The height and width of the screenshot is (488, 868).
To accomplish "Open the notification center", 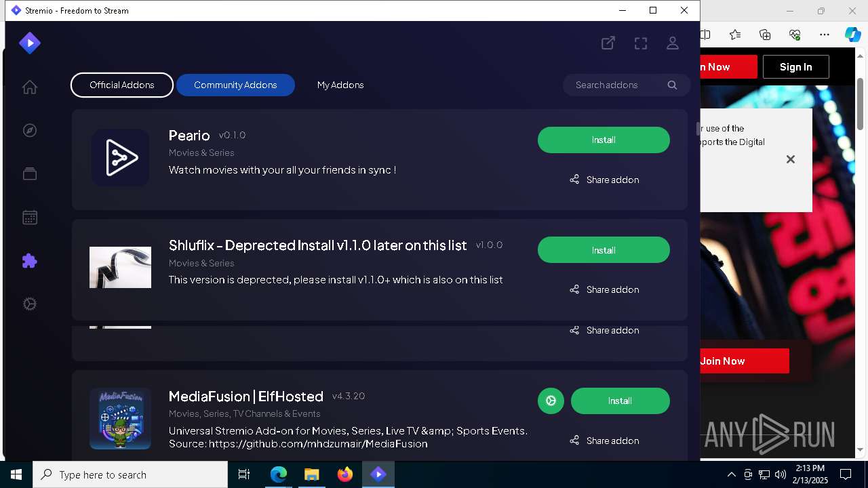I will point(846,474).
